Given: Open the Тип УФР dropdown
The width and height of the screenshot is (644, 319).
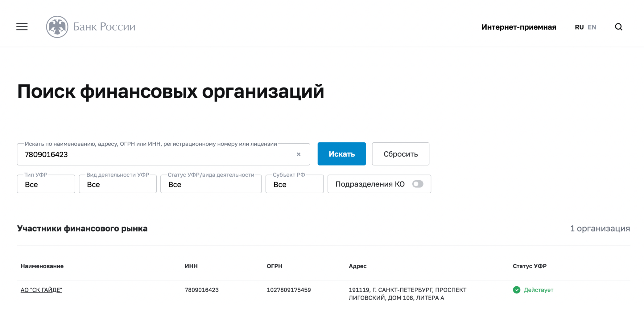Looking at the screenshot, I should tap(46, 184).
